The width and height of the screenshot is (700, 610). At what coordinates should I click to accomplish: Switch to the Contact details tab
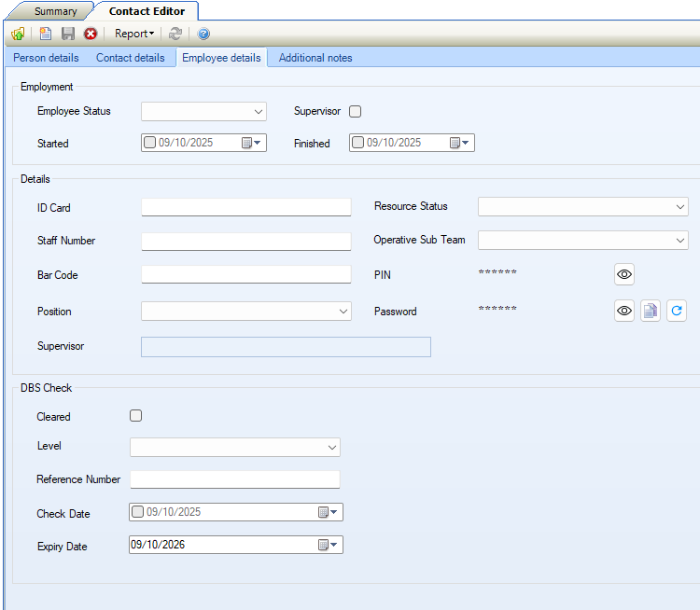coord(131,58)
